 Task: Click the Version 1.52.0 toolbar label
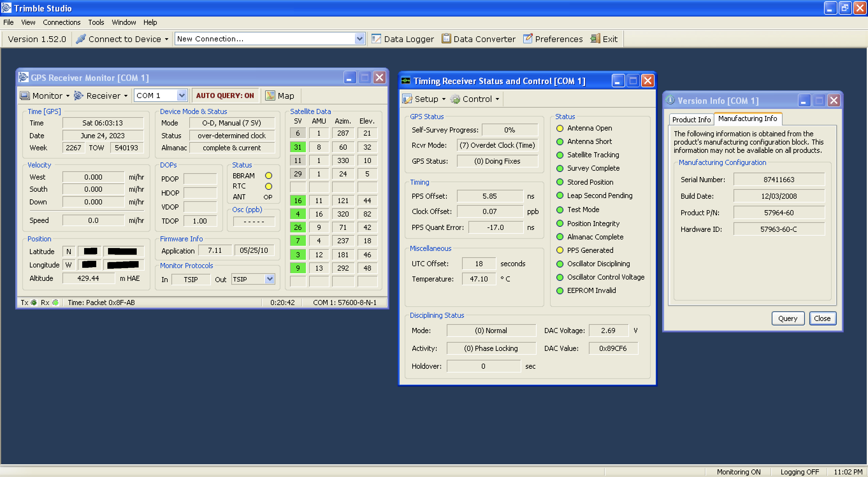point(37,39)
